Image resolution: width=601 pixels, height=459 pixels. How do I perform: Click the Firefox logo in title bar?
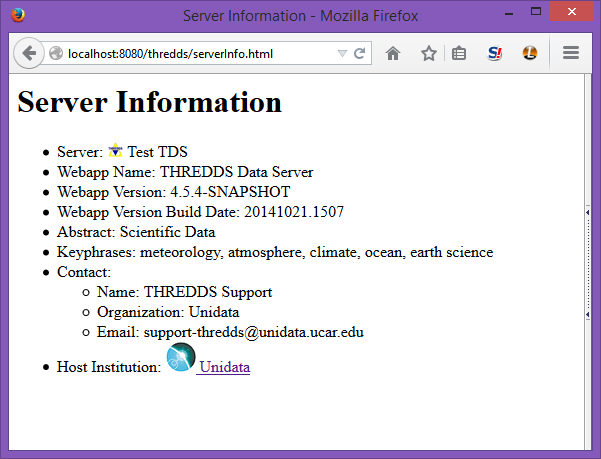(19, 16)
